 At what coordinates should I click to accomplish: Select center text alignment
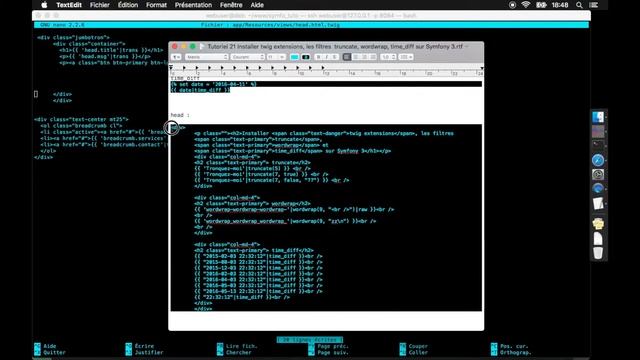point(356,57)
